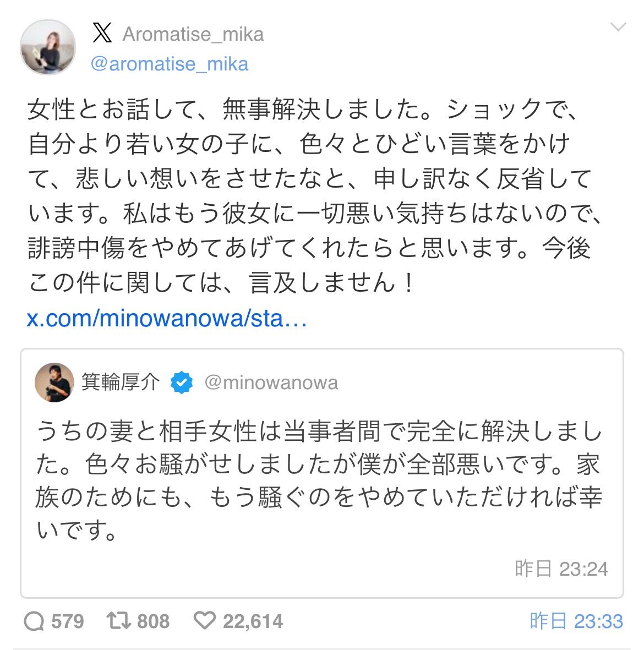644x650 pixels.
Task: Open the reply speech bubble icon
Action: point(34,621)
